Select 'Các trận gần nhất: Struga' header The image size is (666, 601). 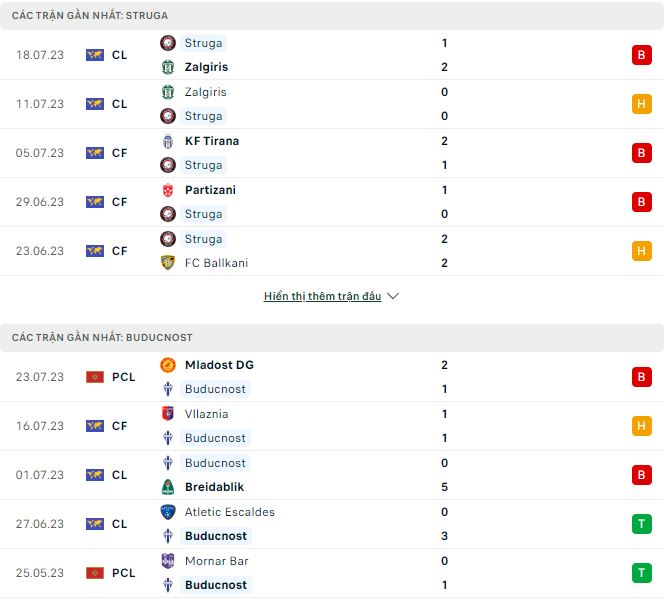pos(90,16)
